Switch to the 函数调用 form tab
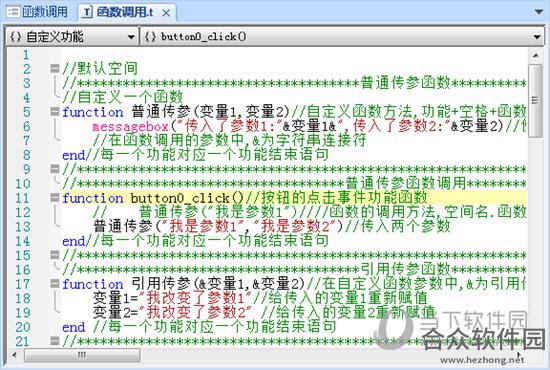The height and width of the screenshot is (370, 550). tap(38, 12)
